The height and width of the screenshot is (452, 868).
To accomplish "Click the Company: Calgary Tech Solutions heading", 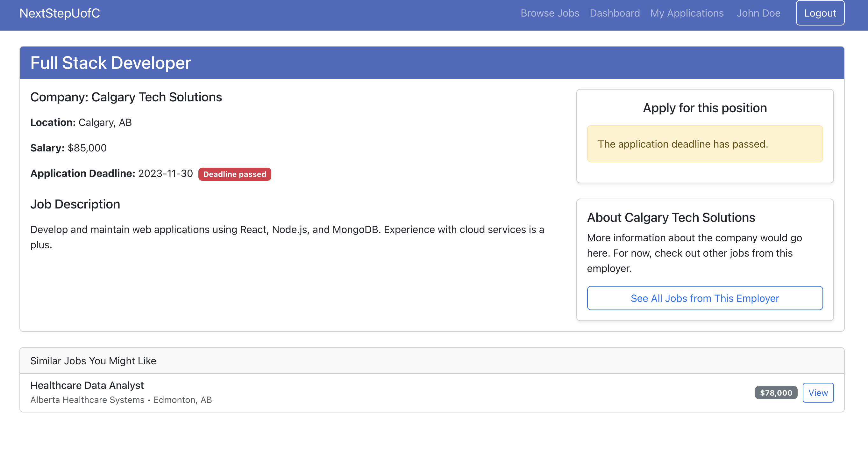I will [126, 97].
